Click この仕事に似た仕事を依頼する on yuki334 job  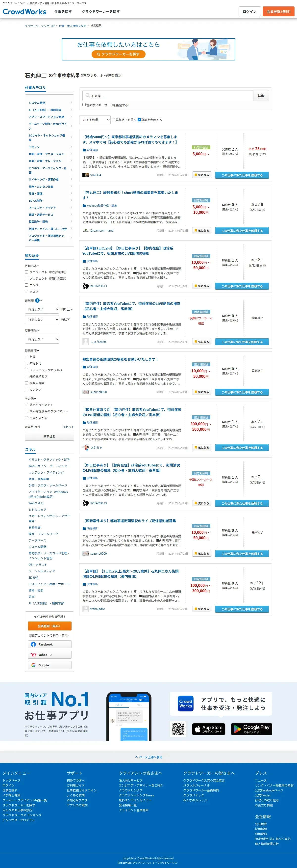tap(242, 175)
